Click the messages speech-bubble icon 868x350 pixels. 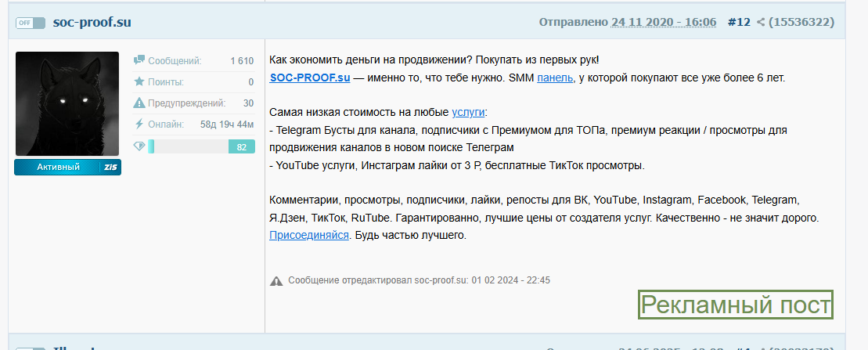tap(139, 60)
